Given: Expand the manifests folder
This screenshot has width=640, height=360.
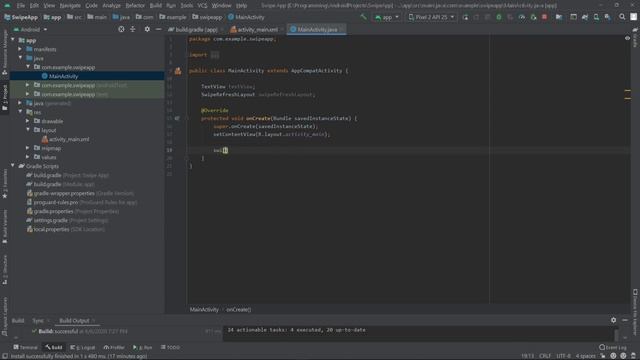Looking at the screenshot, I should point(20,49).
